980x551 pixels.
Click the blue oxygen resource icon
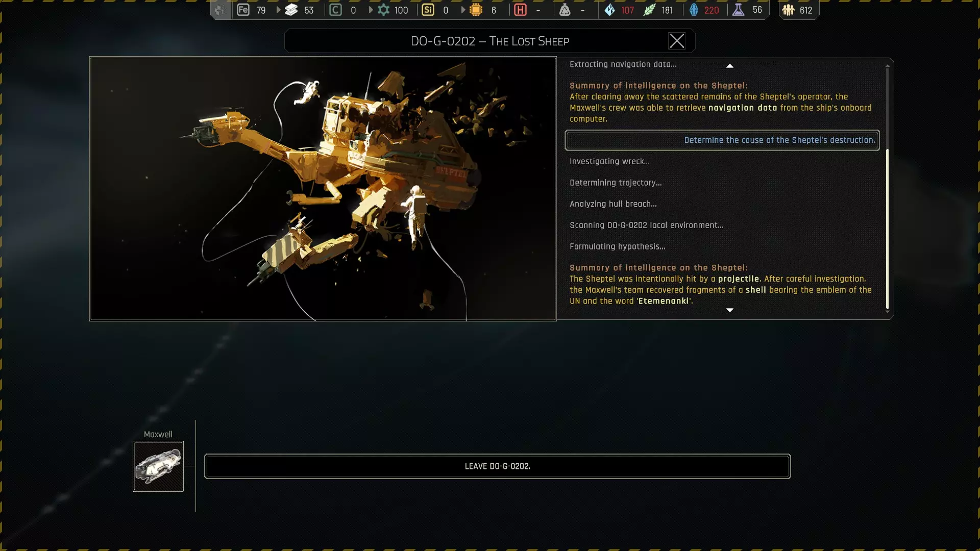(694, 10)
